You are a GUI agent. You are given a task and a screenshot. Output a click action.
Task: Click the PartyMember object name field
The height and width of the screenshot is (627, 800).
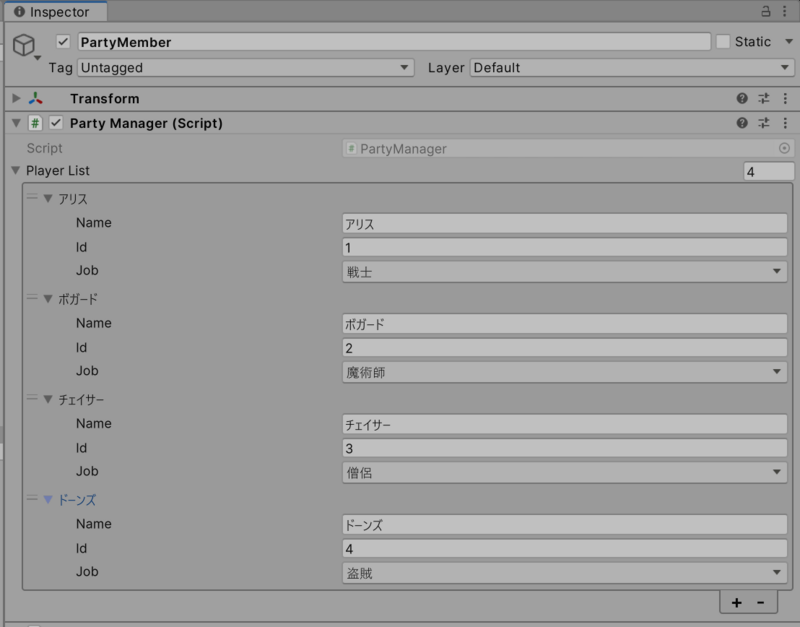[x=394, y=42]
